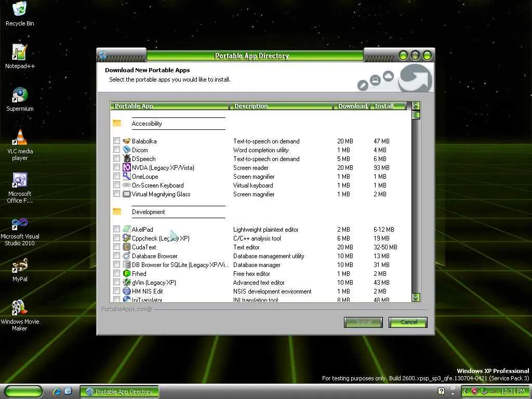
Task: Check the Balabolka checkbox
Action: (x=116, y=140)
